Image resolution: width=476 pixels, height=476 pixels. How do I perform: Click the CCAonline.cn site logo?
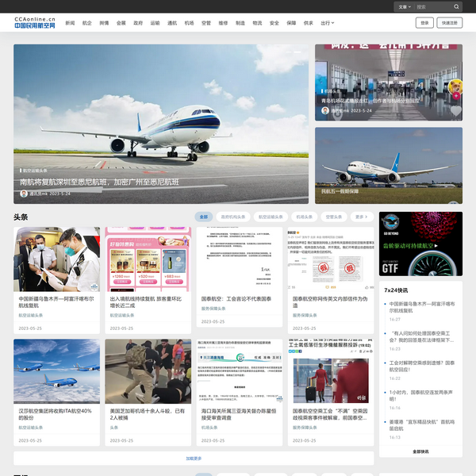click(36, 22)
